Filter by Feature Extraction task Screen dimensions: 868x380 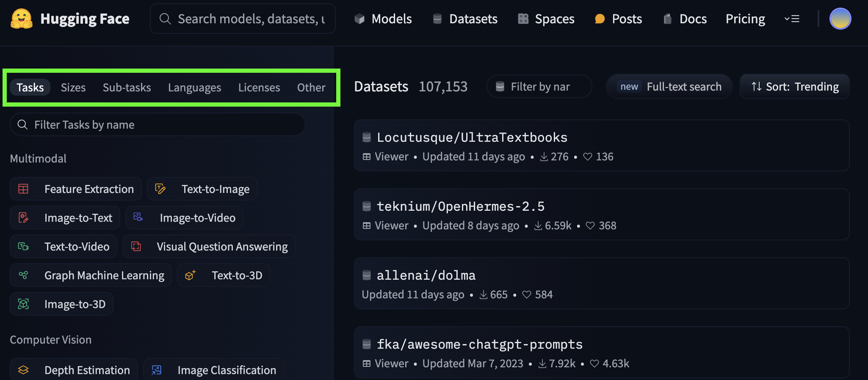tap(76, 189)
